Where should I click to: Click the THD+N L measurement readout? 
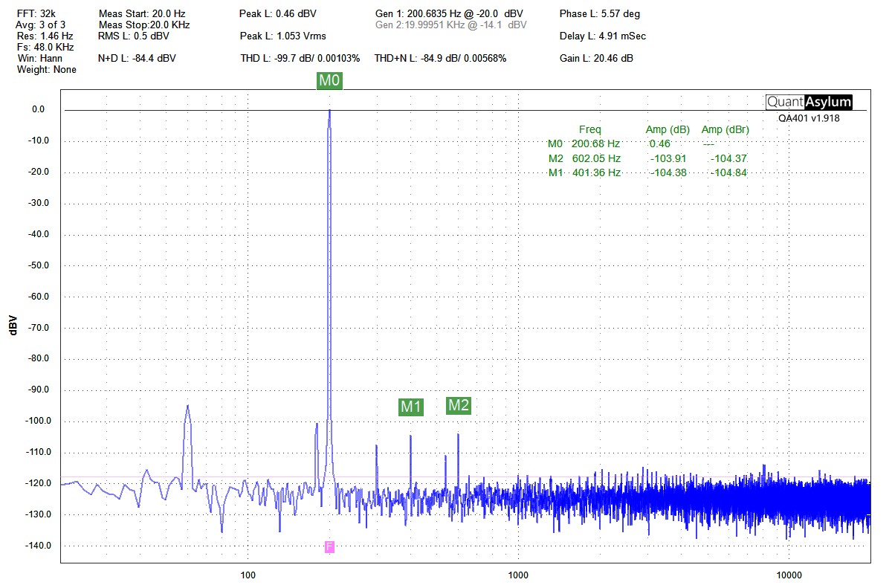tap(440, 58)
